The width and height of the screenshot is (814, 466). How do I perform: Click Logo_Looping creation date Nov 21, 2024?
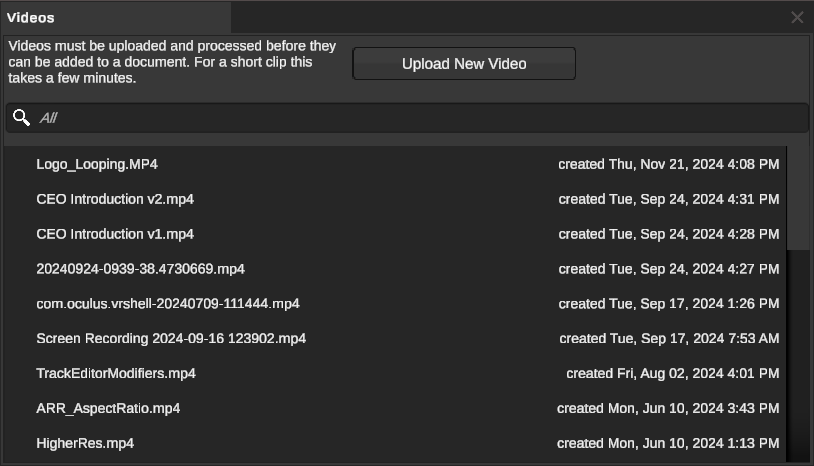coord(669,164)
